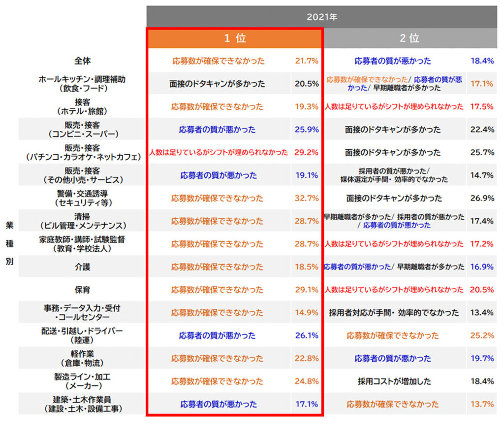Click 13.7% in the 建築・土木作業員 row

(x=481, y=404)
